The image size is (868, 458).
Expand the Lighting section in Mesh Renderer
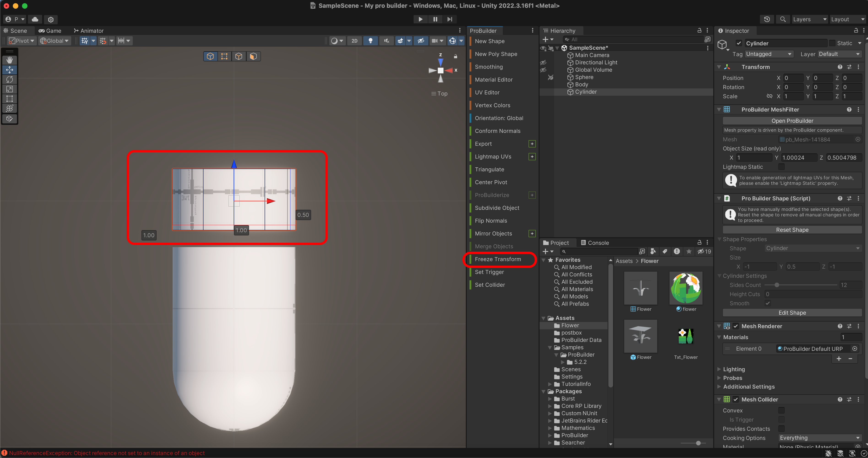734,369
